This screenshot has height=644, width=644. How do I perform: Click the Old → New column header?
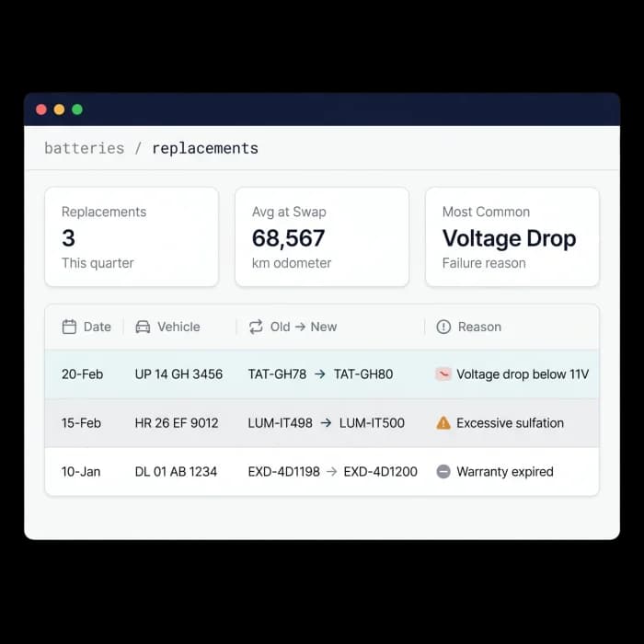click(x=304, y=327)
